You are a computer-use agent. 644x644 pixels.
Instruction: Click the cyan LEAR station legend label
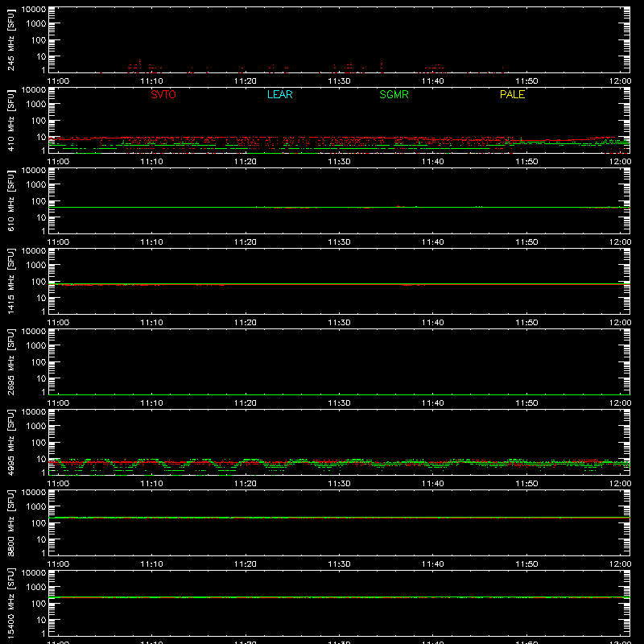(279, 94)
